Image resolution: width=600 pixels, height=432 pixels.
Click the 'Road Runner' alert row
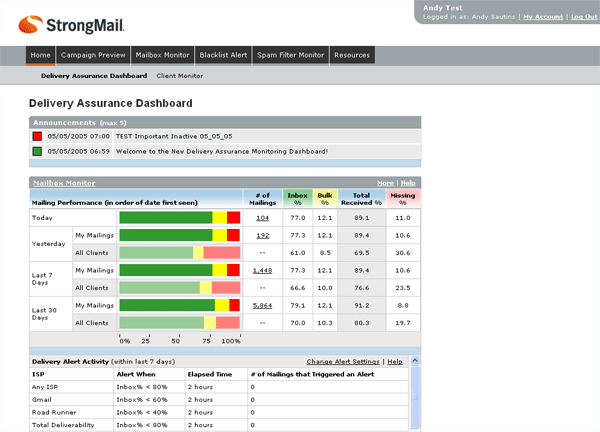click(219, 412)
